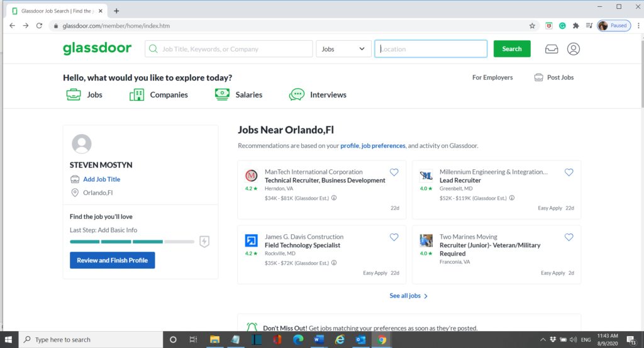Select the Glassdoor Job Search browser tab
This screenshot has height=348, width=644.
[57, 11]
